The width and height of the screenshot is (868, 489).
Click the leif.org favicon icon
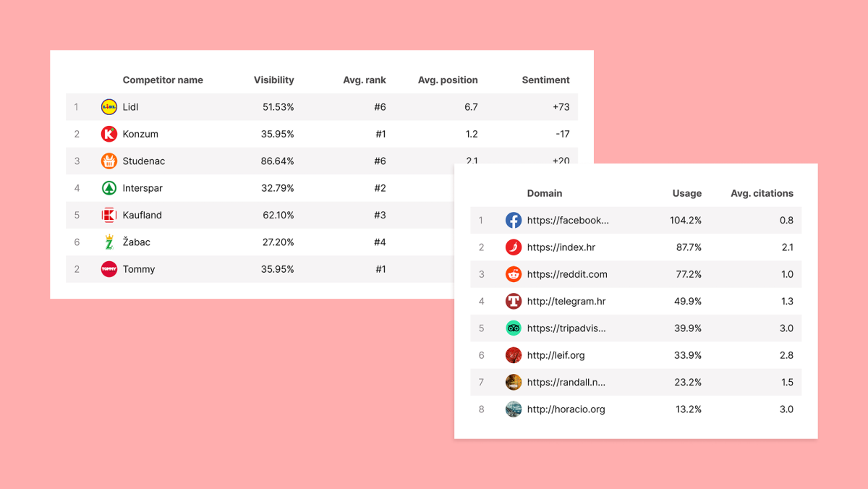click(514, 355)
